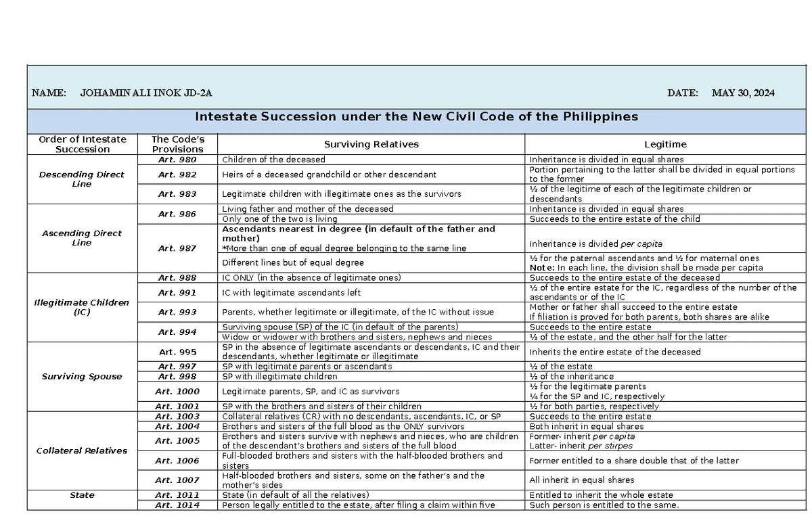This screenshot has height=531, width=812.
Task: Select the 'Art. 994' cell
Action: (x=178, y=332)
